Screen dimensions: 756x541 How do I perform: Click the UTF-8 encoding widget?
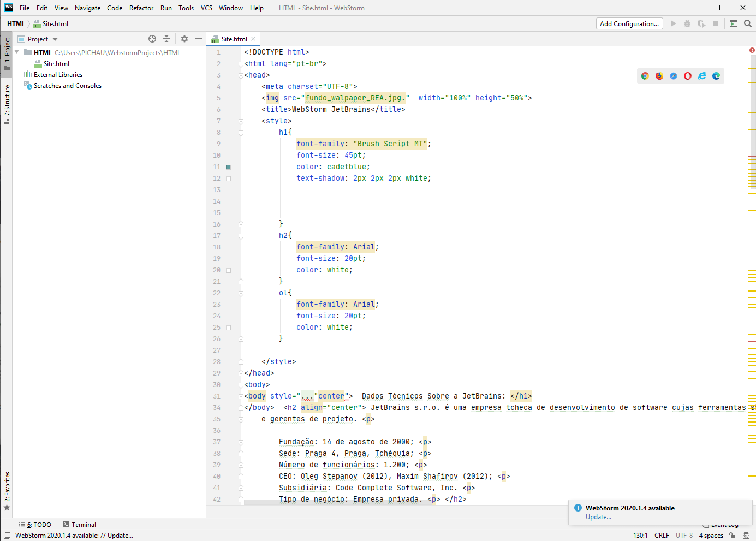(684, 536)
